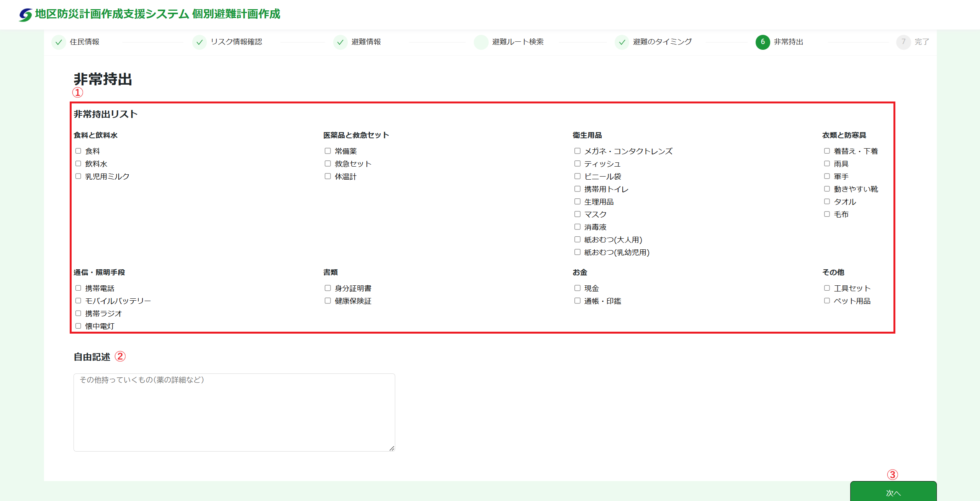Click the 避難ルート検索 step circle
This screenshot has width=980, height=501.
tap(481, 42)
